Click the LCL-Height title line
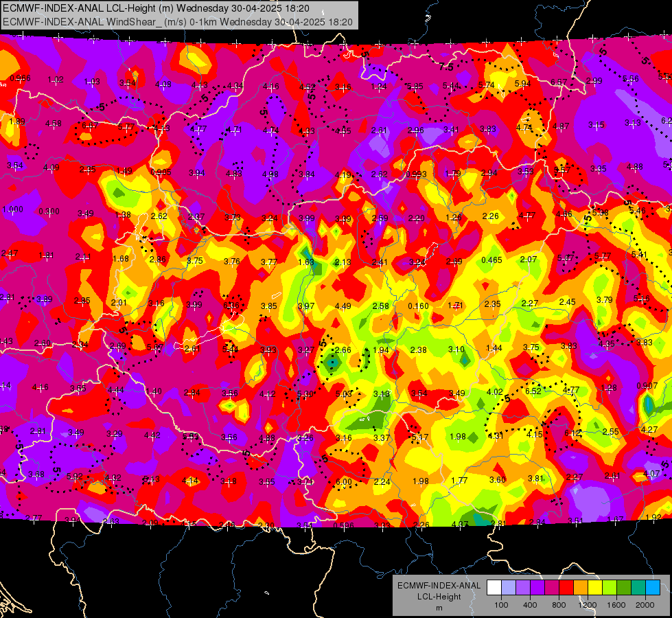This screenshot has width=672, height=618. coord(156,8)
